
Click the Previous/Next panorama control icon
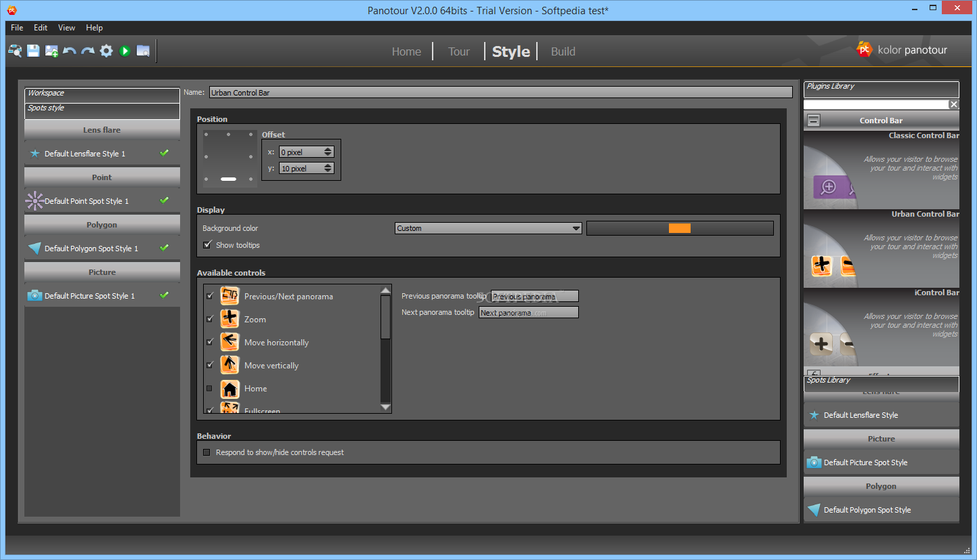click(x=230, y=296)
